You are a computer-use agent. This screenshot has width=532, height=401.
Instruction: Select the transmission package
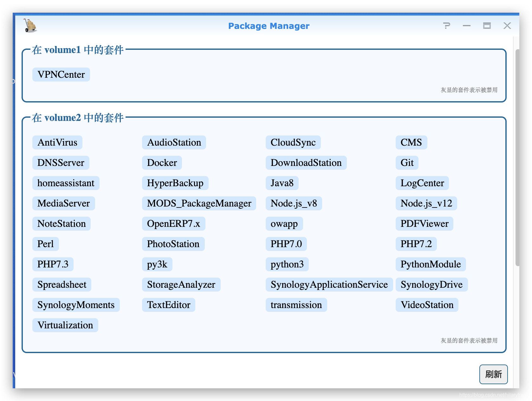(x=296, y=305)
